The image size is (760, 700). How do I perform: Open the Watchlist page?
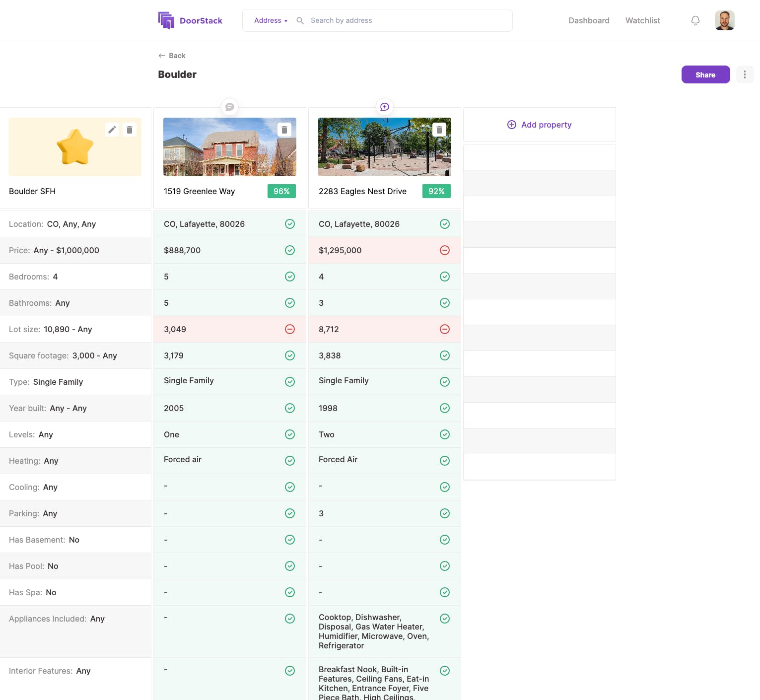pyautogui.click(x=642, y=20)
